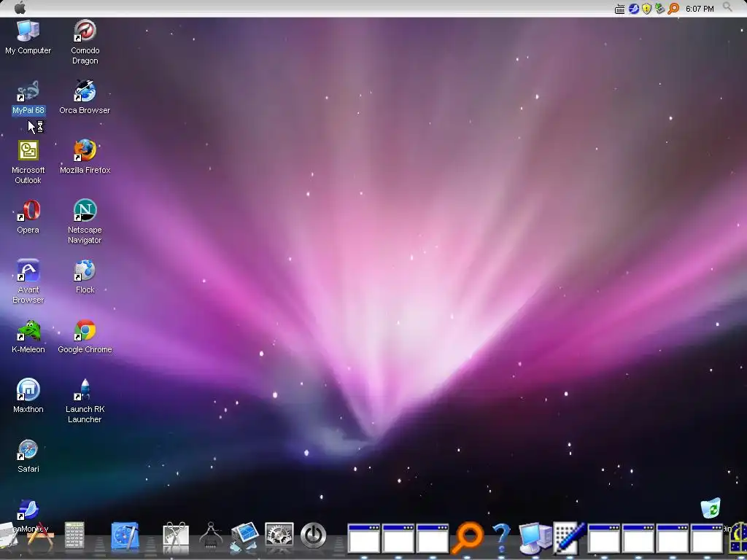This screenshot has height=560, width=747.
Task: Select the Mozilla Firefox shortcut
Action: (85, 150)
